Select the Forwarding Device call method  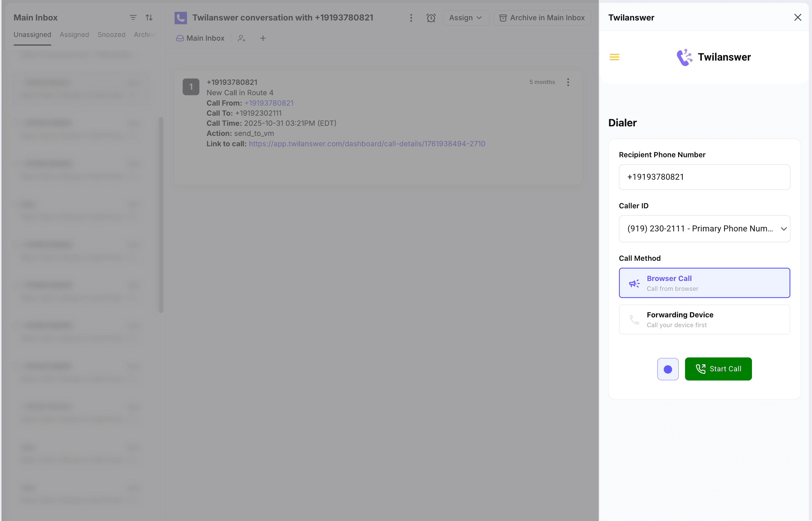tap(704, 319)
